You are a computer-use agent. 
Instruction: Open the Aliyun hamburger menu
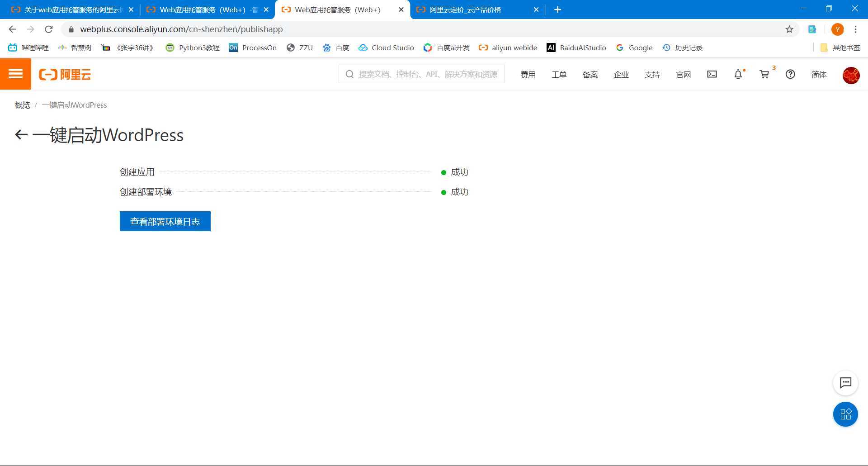pyautogui.click(x=15, y=74)
